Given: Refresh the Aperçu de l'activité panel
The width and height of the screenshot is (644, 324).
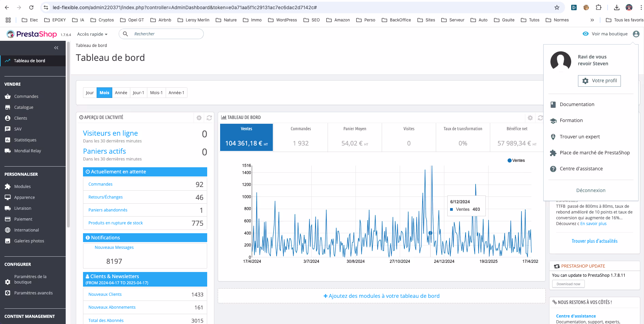Looking at the screenshot, I should (209, 118).
